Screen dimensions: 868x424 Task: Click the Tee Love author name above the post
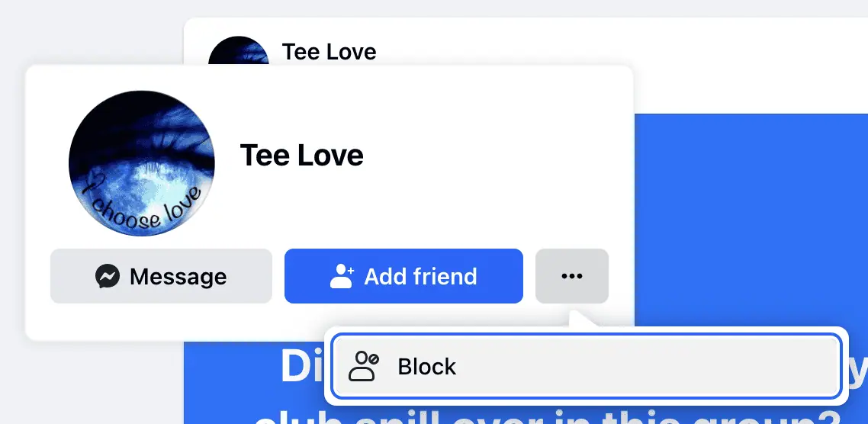point(330,52)
